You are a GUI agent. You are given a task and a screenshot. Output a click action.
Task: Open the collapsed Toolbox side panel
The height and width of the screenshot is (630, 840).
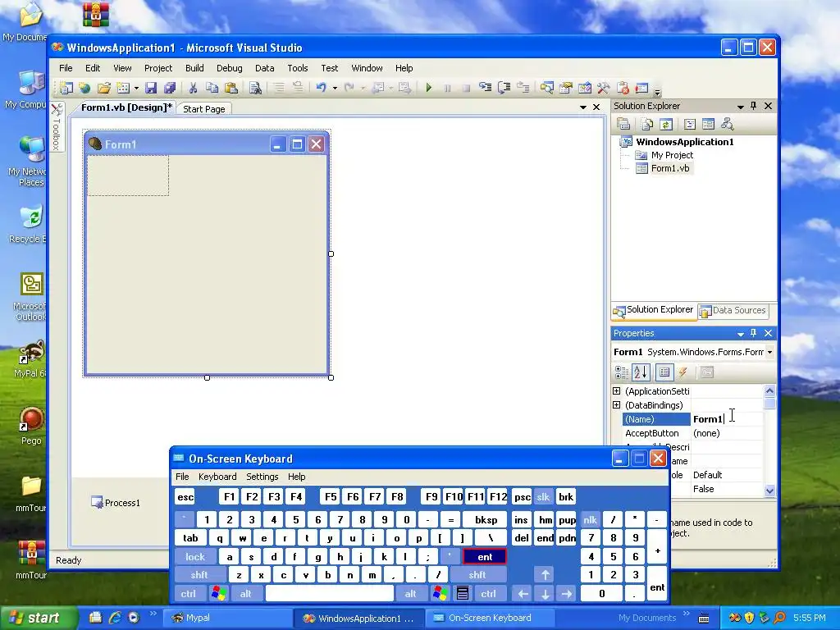click(57, 127)
